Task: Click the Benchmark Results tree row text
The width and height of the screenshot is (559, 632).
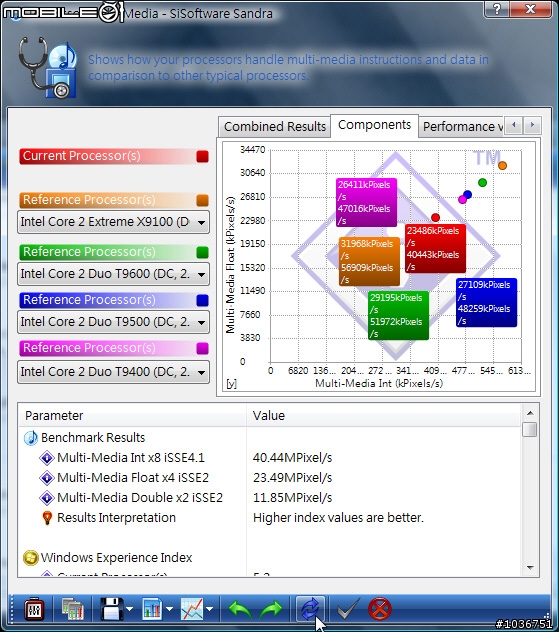Action: (x=93, y=438)
